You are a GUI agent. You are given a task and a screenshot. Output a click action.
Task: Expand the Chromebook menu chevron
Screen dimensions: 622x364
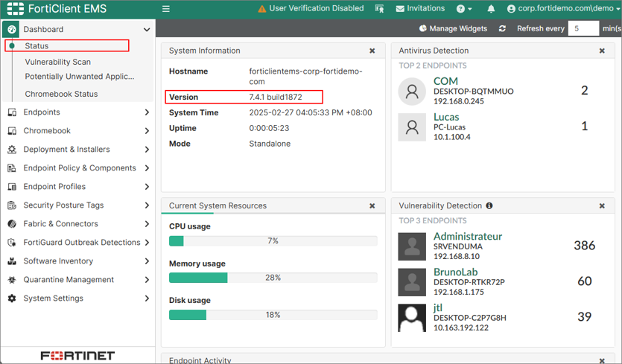(x=147, y=131)
